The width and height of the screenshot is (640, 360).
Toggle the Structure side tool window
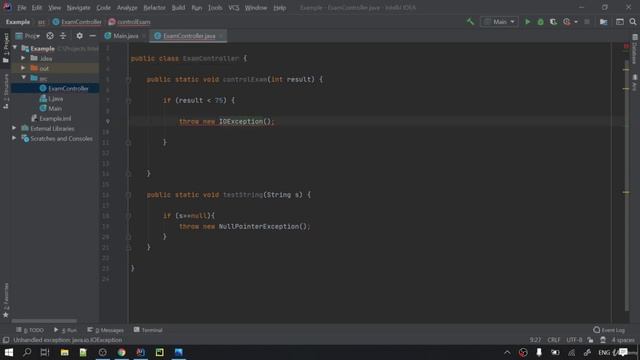[x=6, y=91]
